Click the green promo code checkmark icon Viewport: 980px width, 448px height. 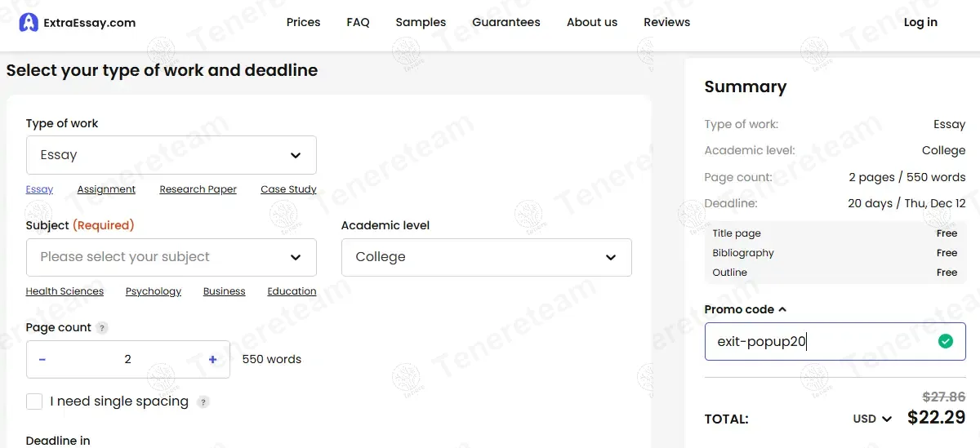pyautogui.click(x=946, y=342)
